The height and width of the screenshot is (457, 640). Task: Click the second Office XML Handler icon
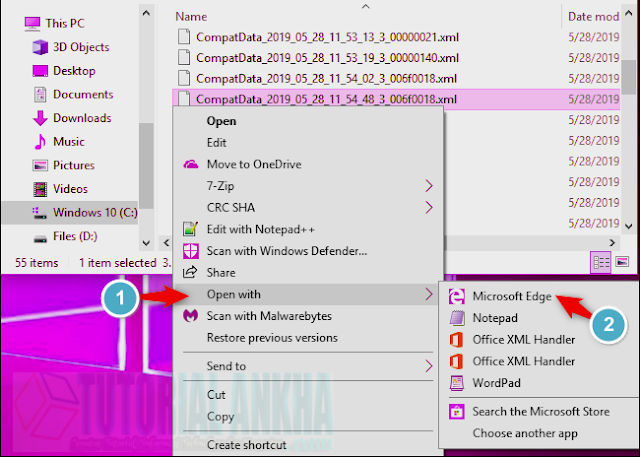point(456,361)
